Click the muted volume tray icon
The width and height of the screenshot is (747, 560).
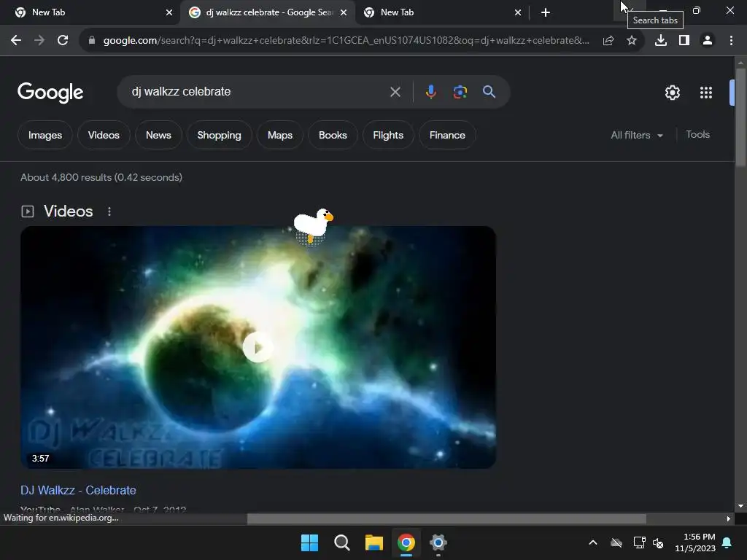pyautogui.click(x=658, y=542)
